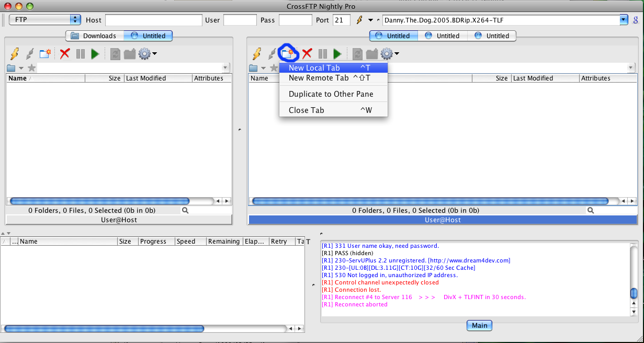Open the left pane folder history arrow
Image resolution: width=644 pixels, height=343 pixels.
coord(21,68)
